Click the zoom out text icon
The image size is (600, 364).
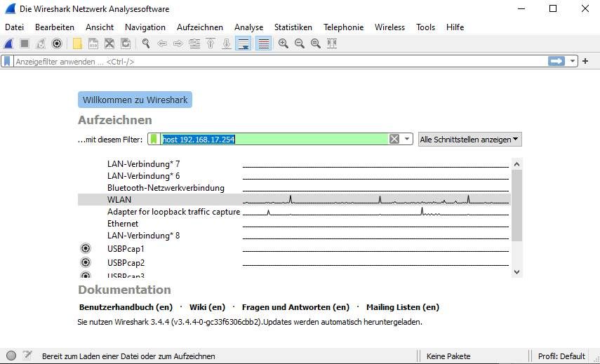tap(300, 43)
